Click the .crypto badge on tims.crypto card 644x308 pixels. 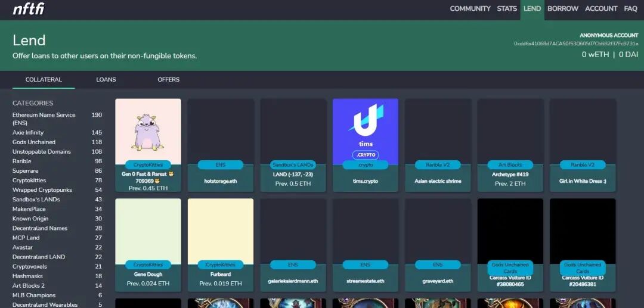(366, 165)
